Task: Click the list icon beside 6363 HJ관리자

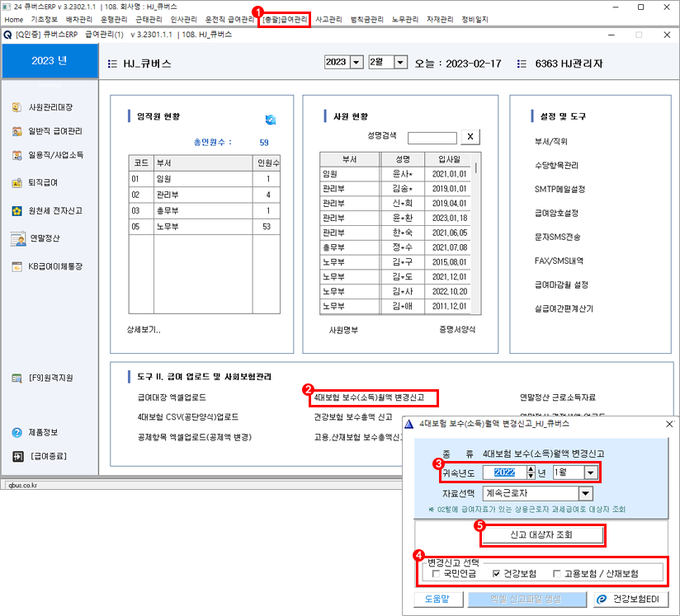Action: click(x=522, y=63)
